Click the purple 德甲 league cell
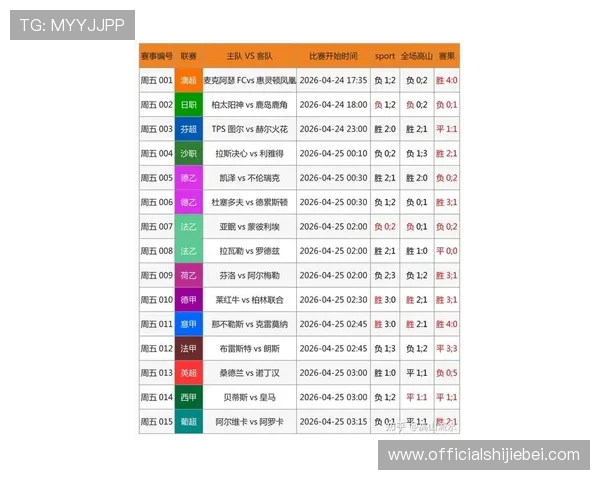Image resolution: width=600 pixels, height=480 pixels. click(x=189, y=300)
